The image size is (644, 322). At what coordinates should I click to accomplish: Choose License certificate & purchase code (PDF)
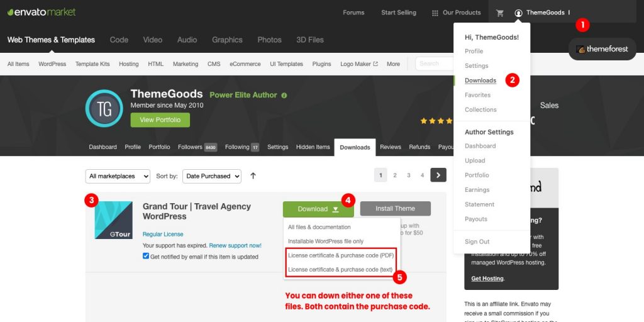pyautogui.click(x=340, y=255)
